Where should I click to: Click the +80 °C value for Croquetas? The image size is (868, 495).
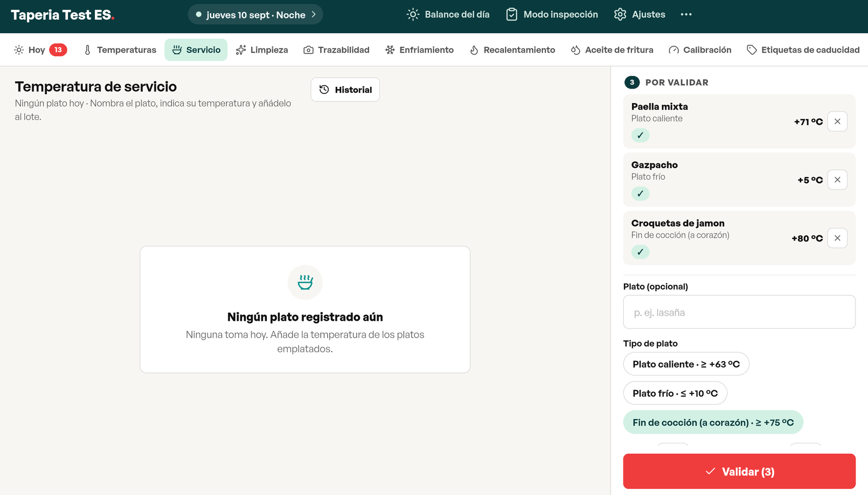pos(807,238)
